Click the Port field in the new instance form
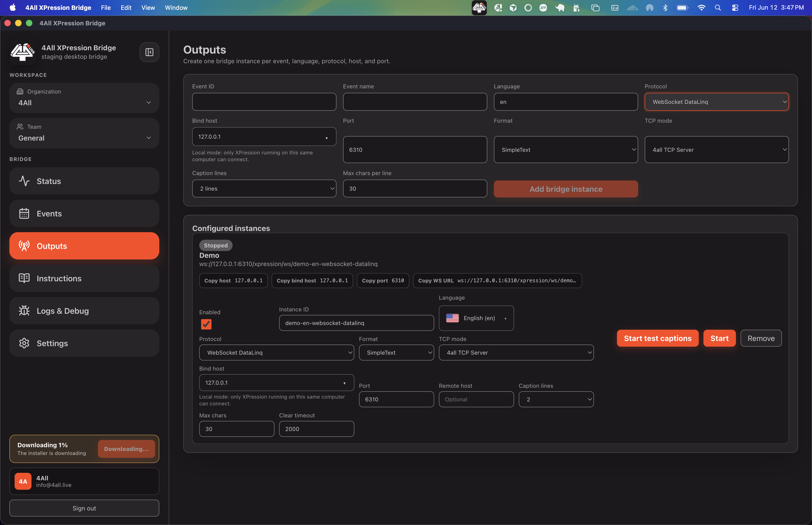The width and height of the screenshot is (812, 525). (x=415, y=150)
